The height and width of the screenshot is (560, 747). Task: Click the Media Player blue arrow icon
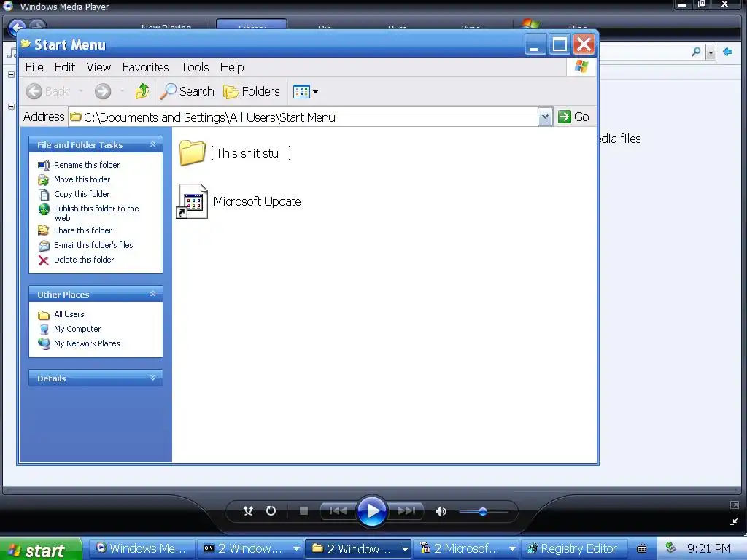[727, 52]
